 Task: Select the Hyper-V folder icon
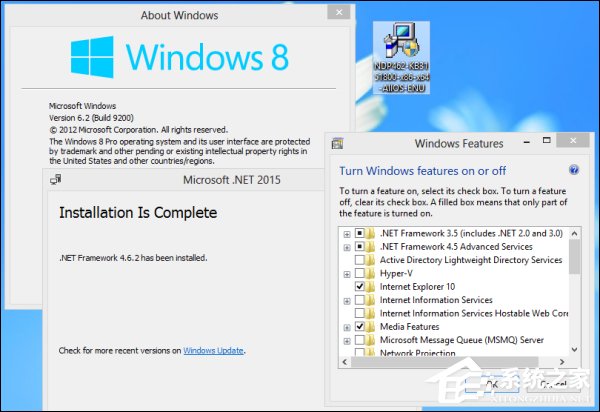[x=372, y=273]
